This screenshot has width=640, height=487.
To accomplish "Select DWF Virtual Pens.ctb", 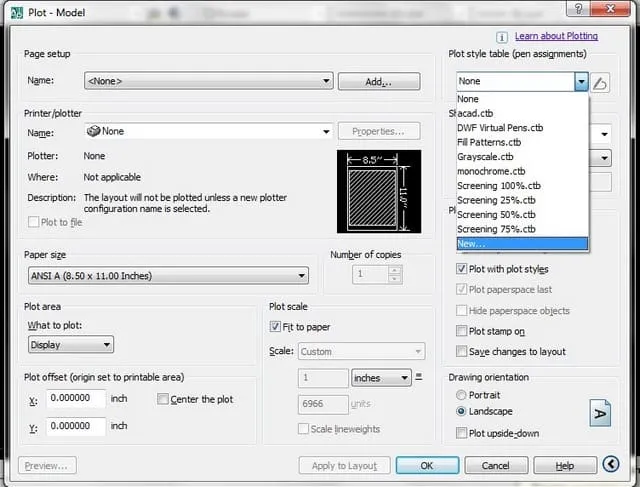I will pos(522,128).
